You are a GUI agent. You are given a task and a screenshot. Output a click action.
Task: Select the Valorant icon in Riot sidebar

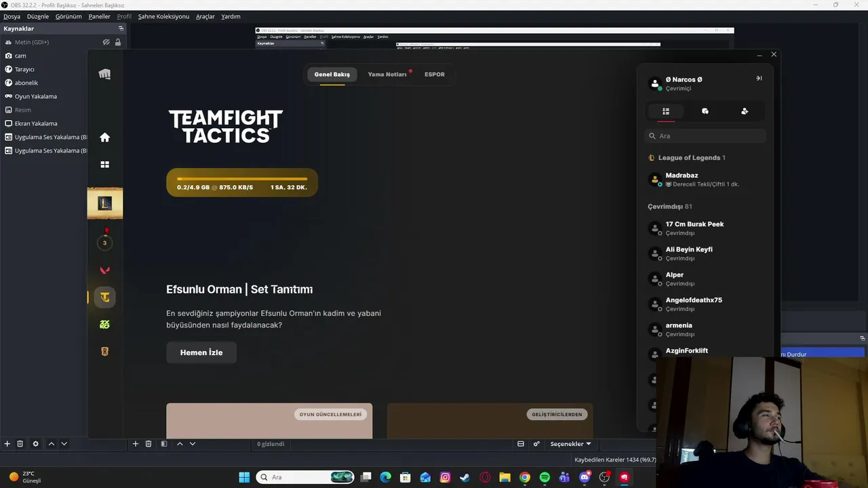(x=104, y=270)
